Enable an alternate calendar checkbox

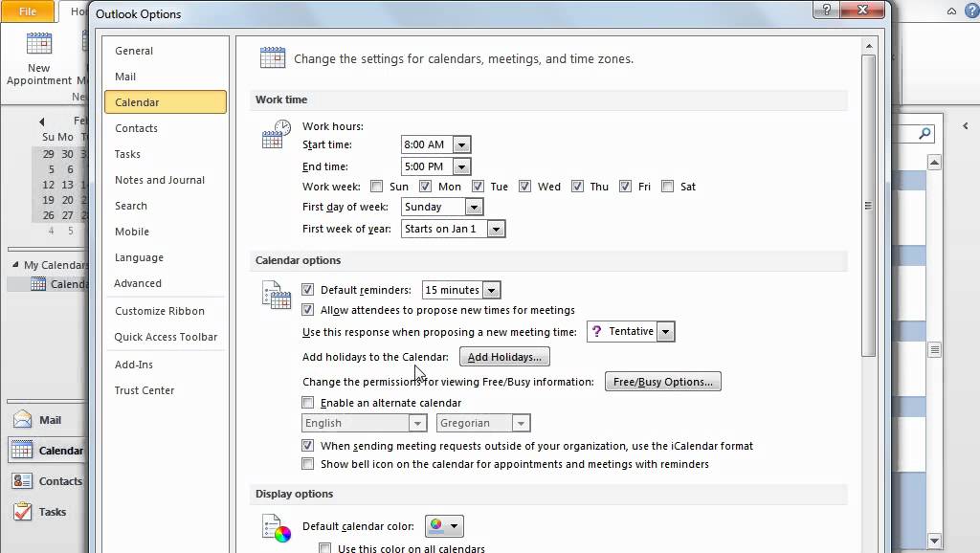pos(307,403)
